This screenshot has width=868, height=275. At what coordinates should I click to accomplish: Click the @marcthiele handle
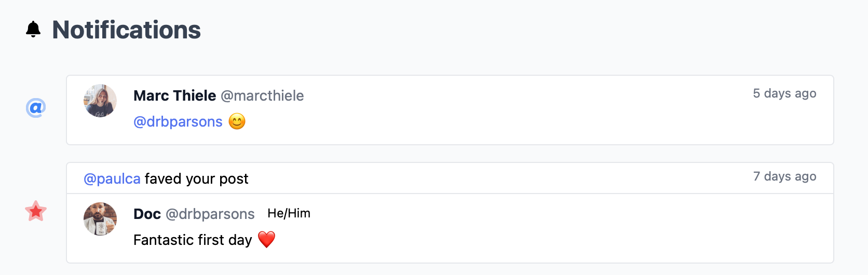point(262,95)
